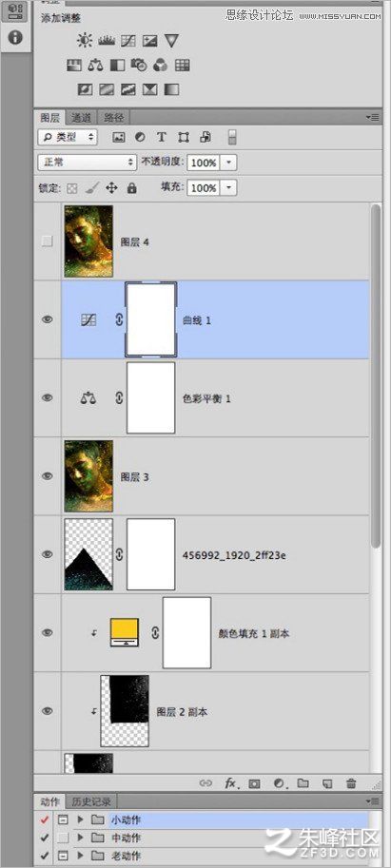391x868 pixels.
Task: Switch to the 历史记录 tab
Action: coord(92,801)
